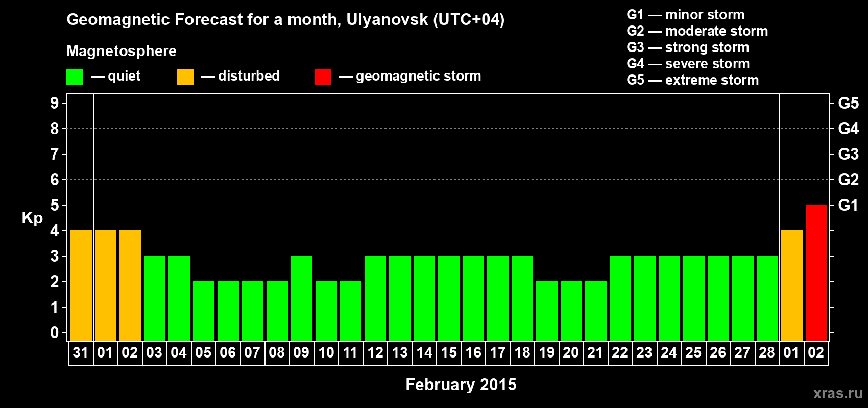Viewport: 868px width, 408px height.
Task: Click the green bar for February 09
Action: [302, 298]
